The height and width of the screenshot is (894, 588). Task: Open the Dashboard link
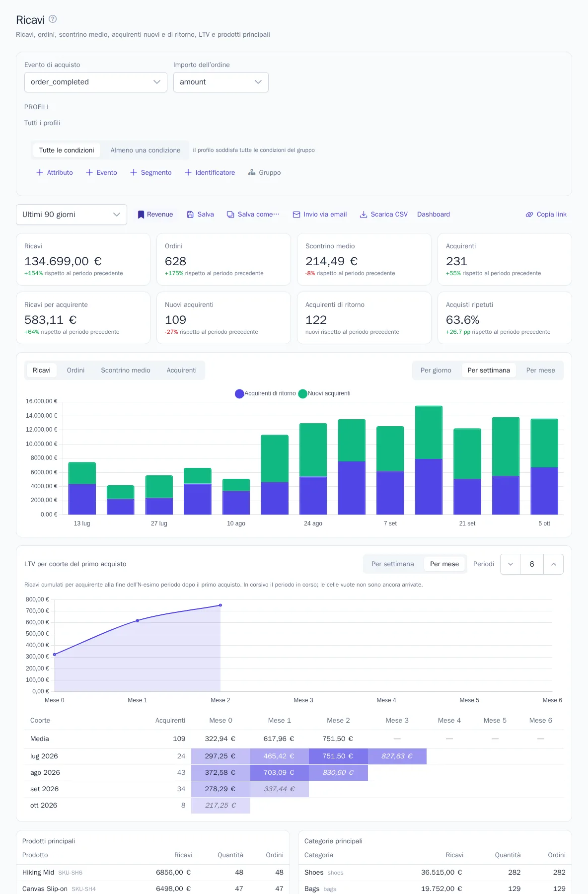point(434,215)
